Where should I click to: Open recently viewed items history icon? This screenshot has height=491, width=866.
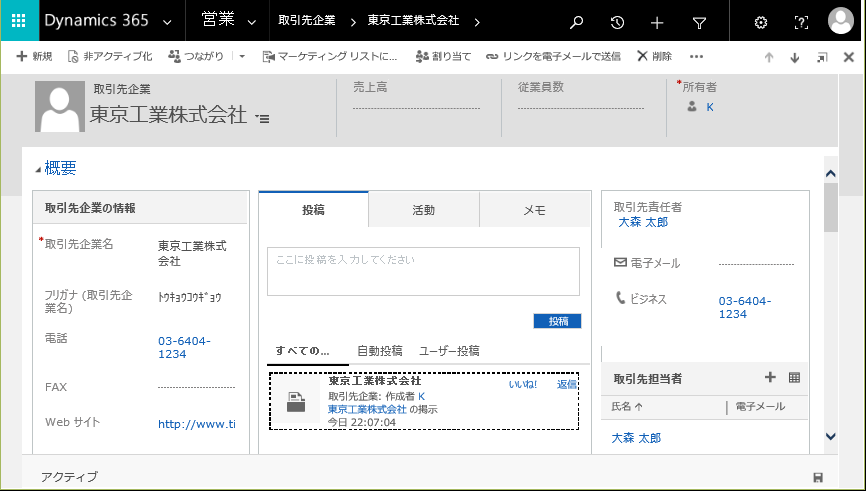coord(617,23)
